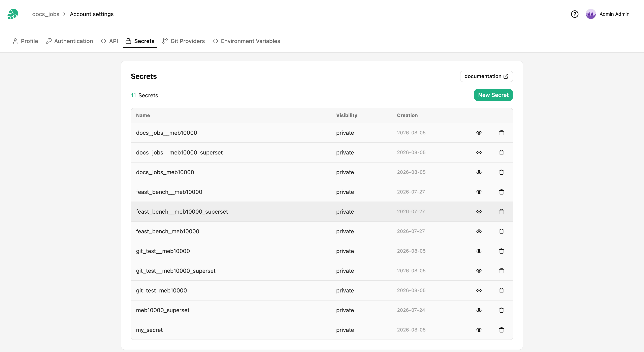Delete the git_test_meb10000 secret
This screenshot has height=352, width=644.
pyautogui.click(x=502, y=290)
